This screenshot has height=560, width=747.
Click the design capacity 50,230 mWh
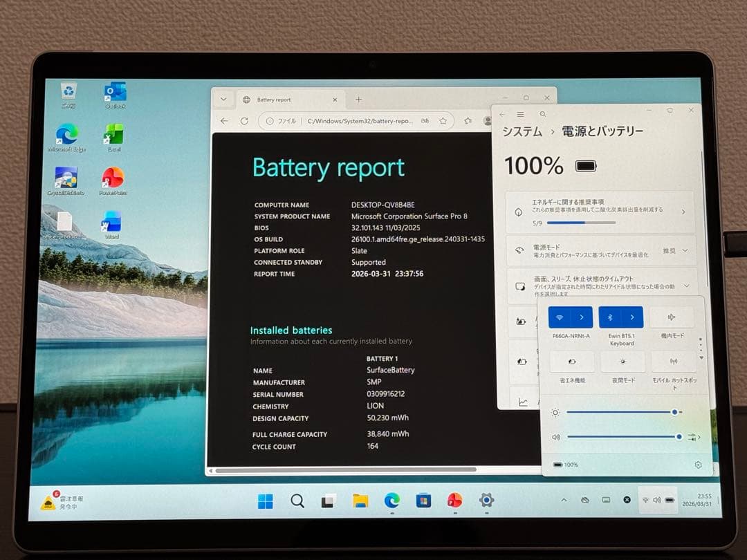(388, 418)
